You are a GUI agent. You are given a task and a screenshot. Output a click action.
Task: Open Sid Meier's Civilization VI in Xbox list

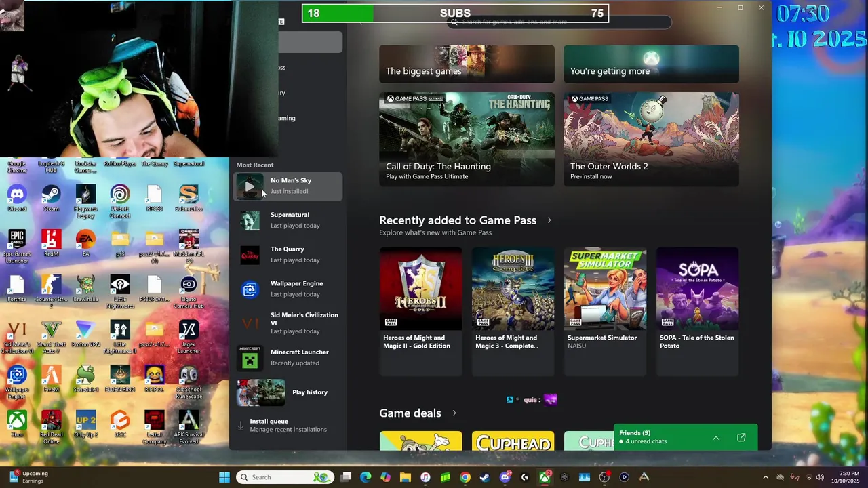288,323
